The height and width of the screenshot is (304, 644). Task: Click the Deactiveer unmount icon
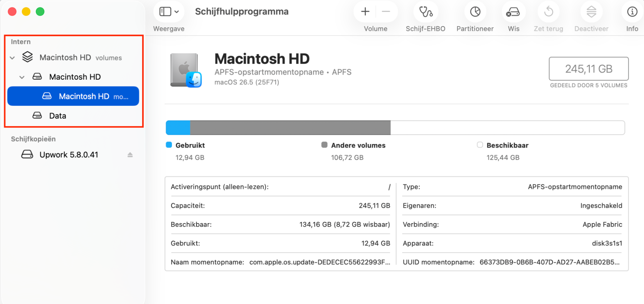click(591, 12)
